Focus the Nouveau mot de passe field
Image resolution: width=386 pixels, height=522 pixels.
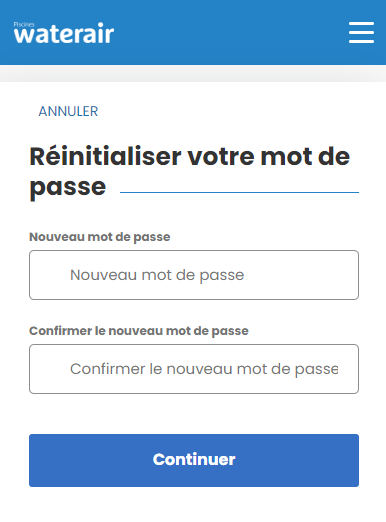click(194, 275)
